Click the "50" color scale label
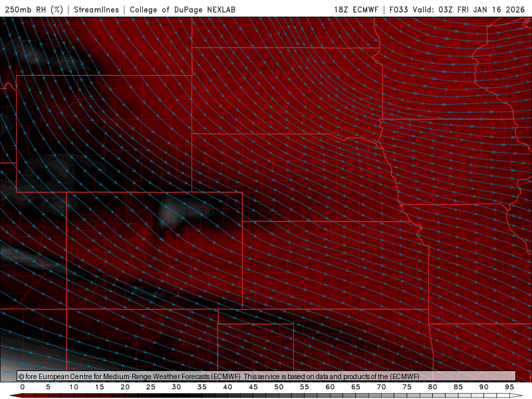This screenshot has width=532, height=399. coord(279,387)
